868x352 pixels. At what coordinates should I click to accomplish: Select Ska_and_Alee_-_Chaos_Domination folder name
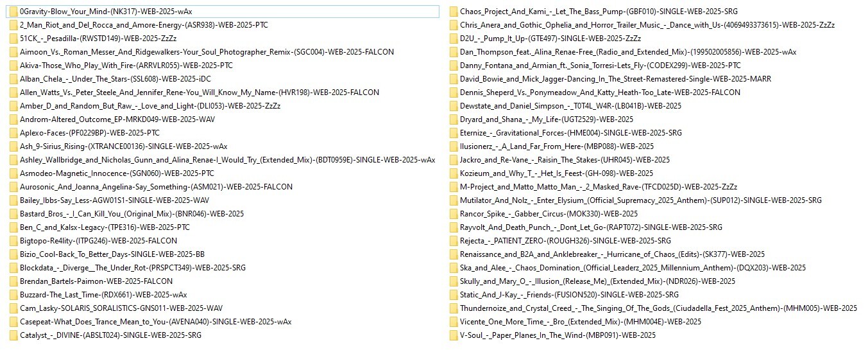click(x=633, y=268)
